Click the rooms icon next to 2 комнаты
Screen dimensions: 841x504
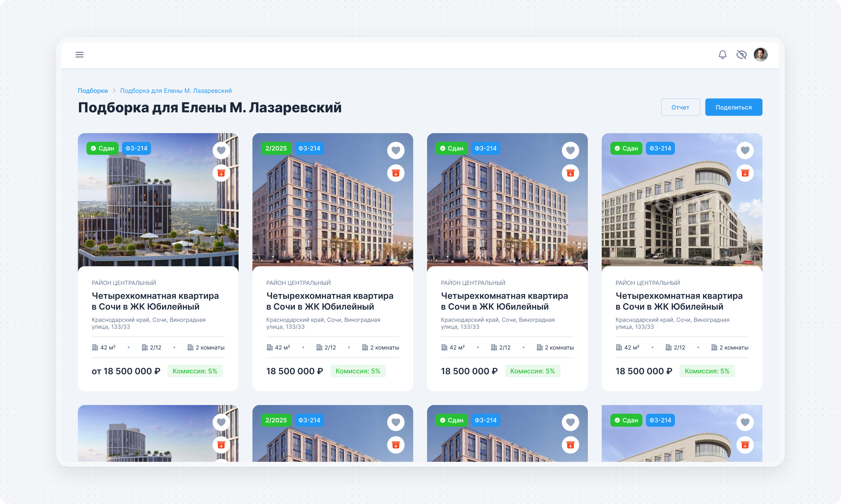[190, 347]
